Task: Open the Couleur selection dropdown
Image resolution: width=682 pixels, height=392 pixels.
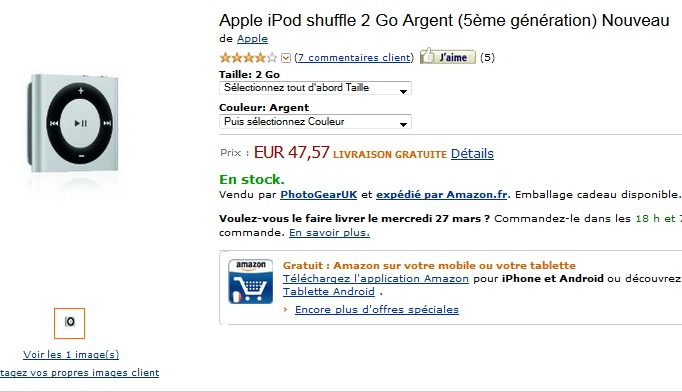Action: 315,122
